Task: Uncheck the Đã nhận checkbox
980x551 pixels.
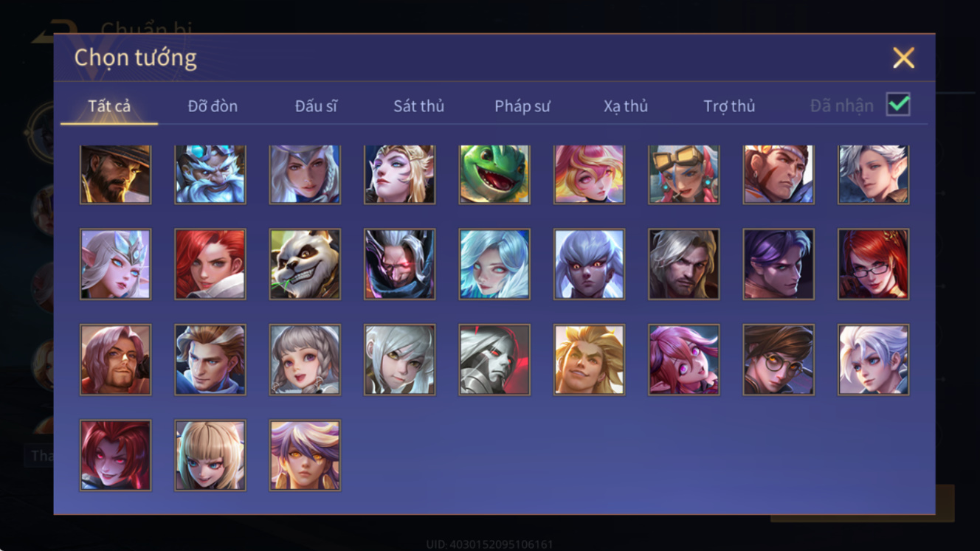Action: (898, 105)
